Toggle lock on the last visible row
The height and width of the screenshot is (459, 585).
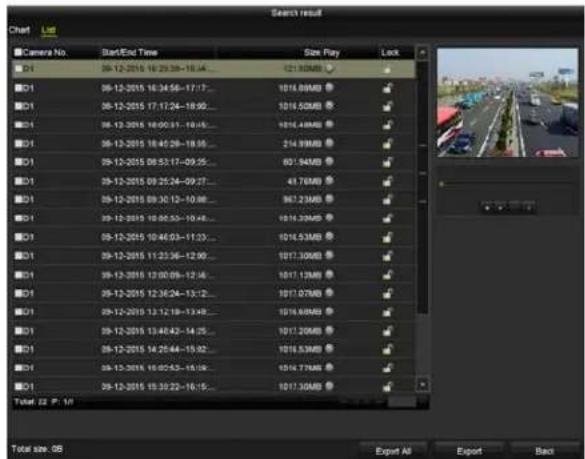(x=388, y=386)
